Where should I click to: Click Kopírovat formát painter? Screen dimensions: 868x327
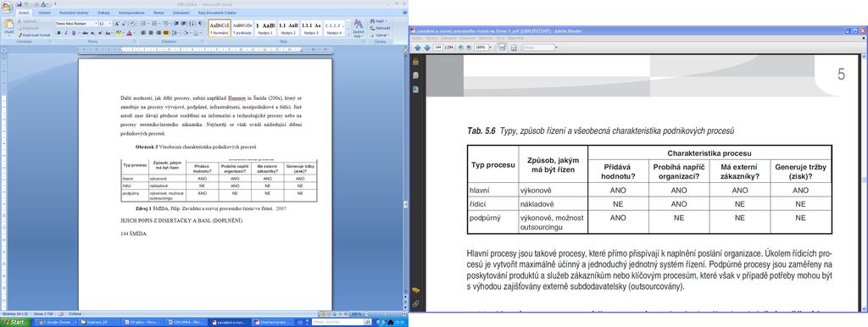click(35, 35)
